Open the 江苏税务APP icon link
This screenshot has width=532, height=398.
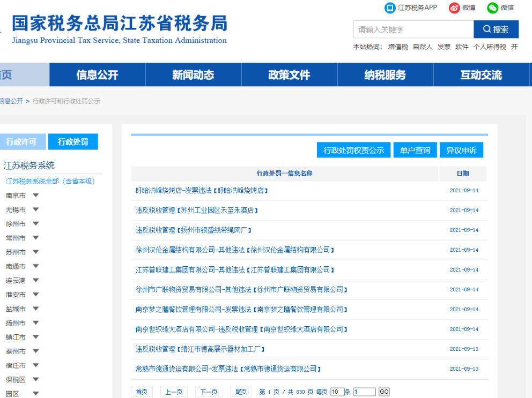(390, 8)
